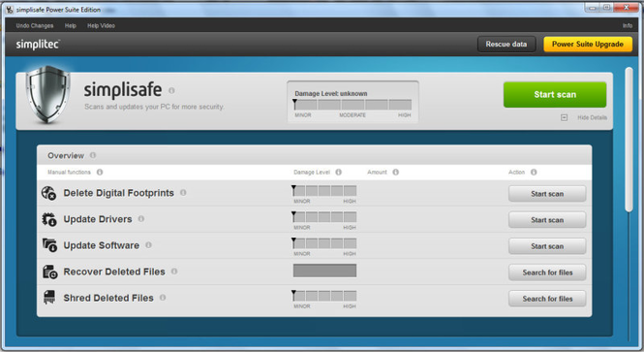Click the Rescue data button
This screenshot has height=352, width=644.
pos(506,44)
